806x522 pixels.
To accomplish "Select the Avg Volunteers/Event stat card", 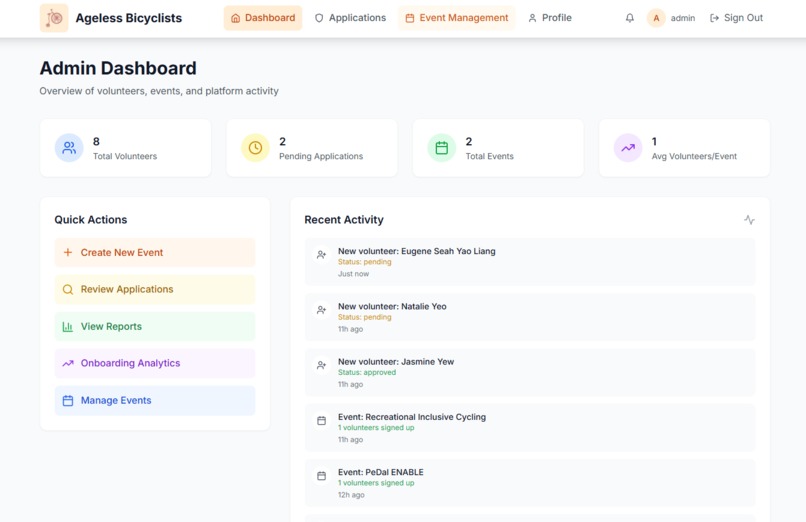I will [685, 148].
